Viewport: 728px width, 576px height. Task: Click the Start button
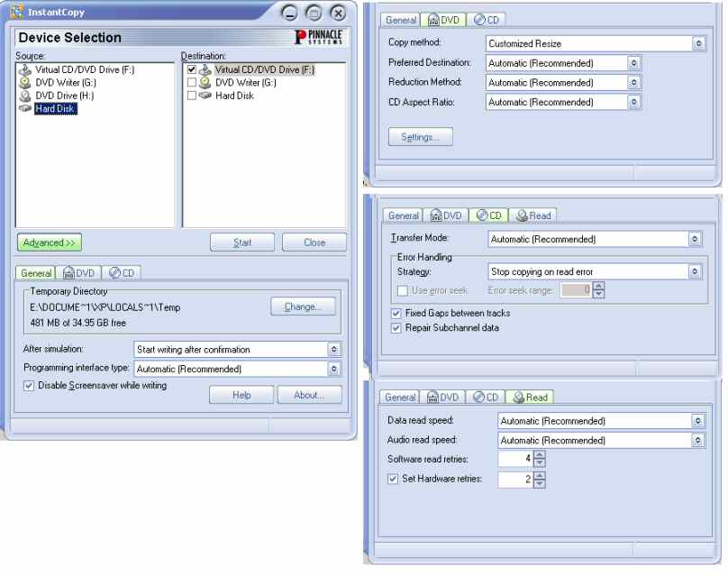coord(242,242)
